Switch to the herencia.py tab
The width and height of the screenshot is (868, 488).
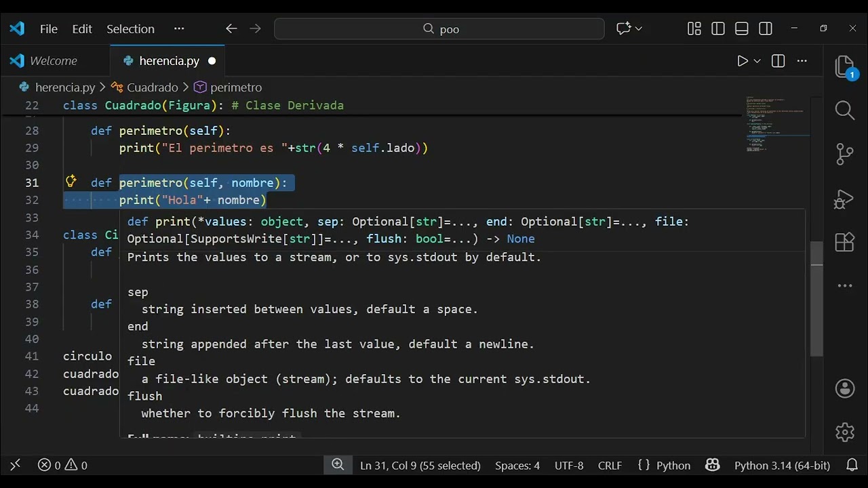pos(169,61)
